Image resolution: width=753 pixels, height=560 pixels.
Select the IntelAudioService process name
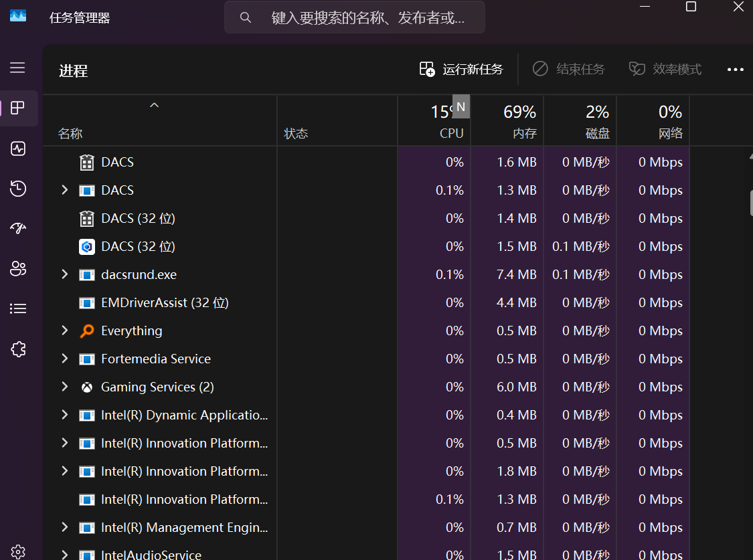click(151, 555)
